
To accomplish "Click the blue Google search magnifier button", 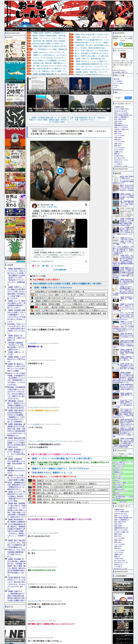I will (x=128, y=98).
